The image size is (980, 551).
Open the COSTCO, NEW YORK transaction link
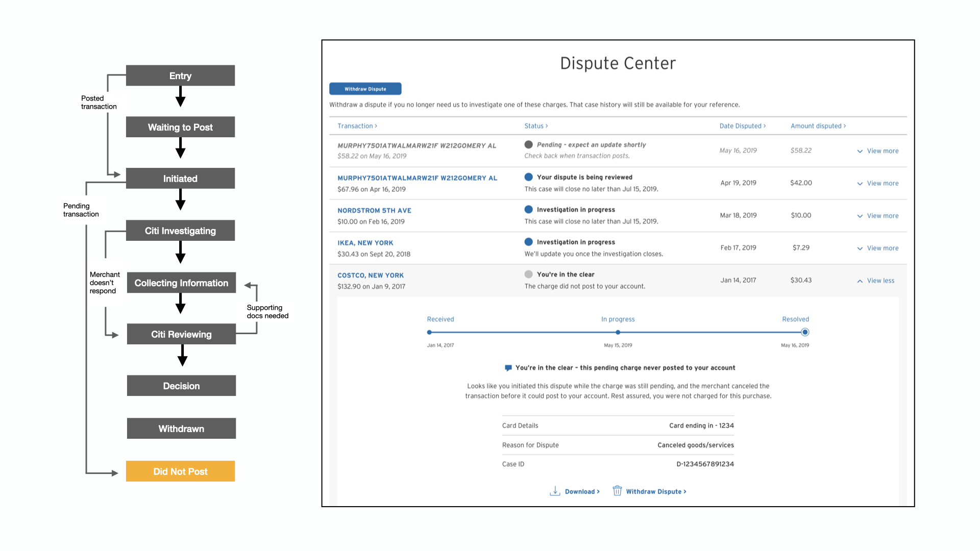(x=370, y=275)
